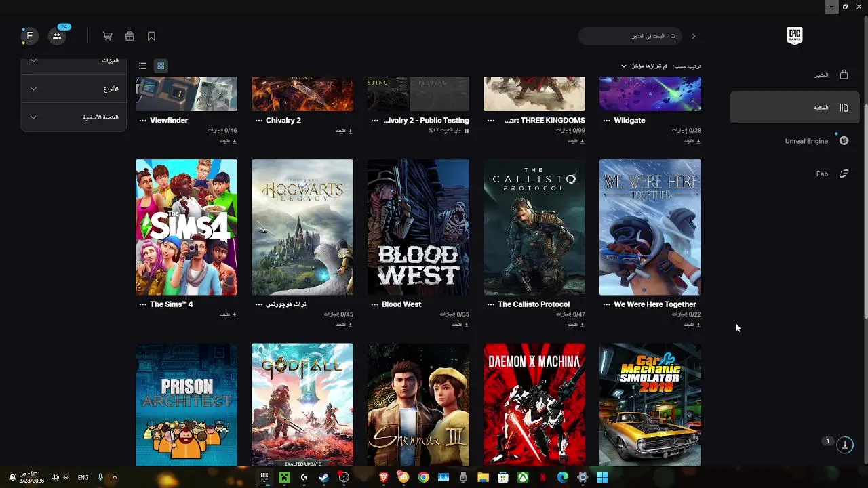The image size is (868, 488).
Task: Click Viewfinder achievements 0/46 text
Action: tap(222, 130)
